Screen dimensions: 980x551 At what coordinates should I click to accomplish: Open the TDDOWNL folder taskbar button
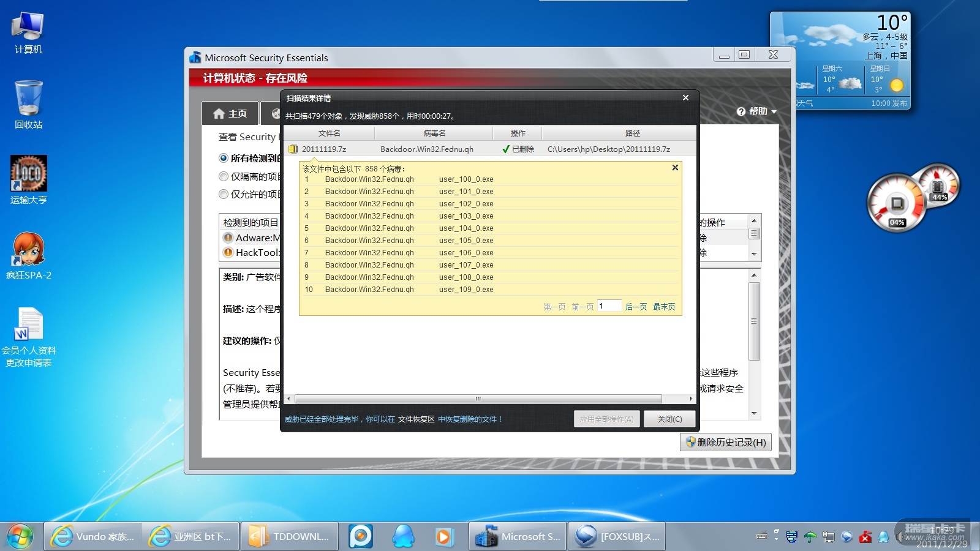290,536
